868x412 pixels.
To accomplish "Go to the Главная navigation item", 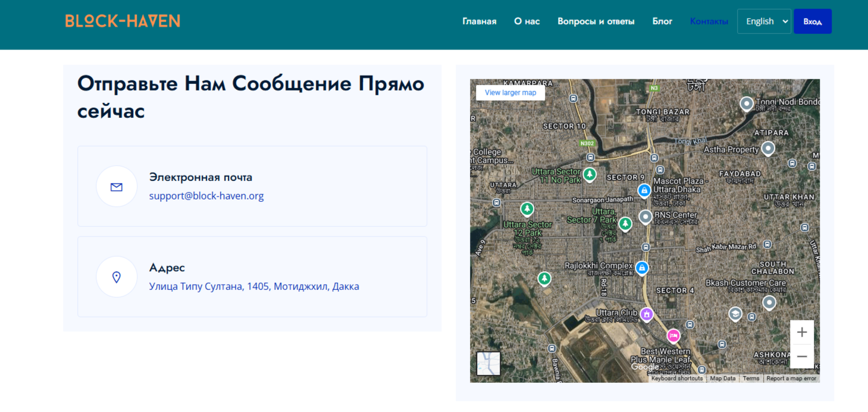I will pyautogui.click(x=480, y=21).
